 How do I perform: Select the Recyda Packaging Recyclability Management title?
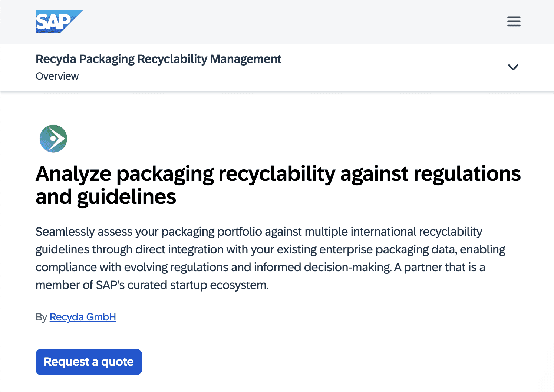click(158, 59)
